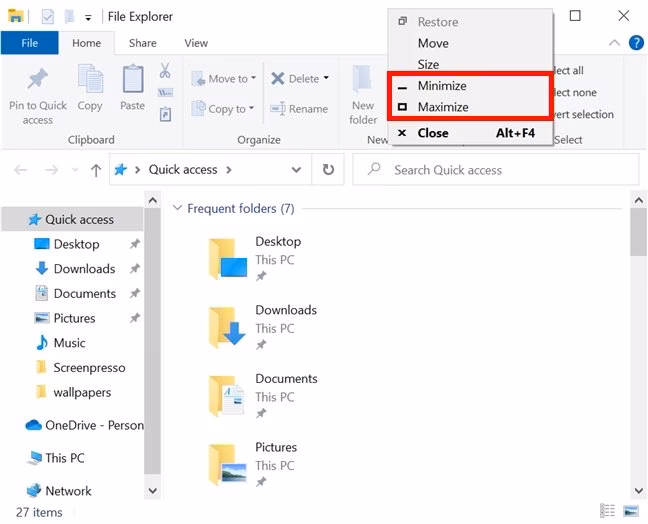The height and width of the screenshot is (524, 648).
Task: Switch to details view in status bar
Action: 607,511
